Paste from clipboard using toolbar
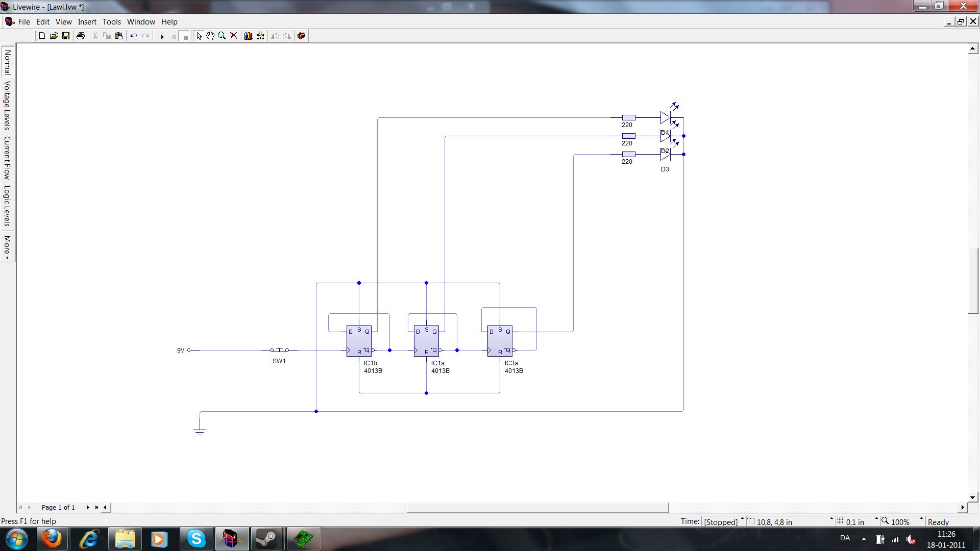Image resolution: width=980 pixels, height=551 pixels. tap(119, 36)
